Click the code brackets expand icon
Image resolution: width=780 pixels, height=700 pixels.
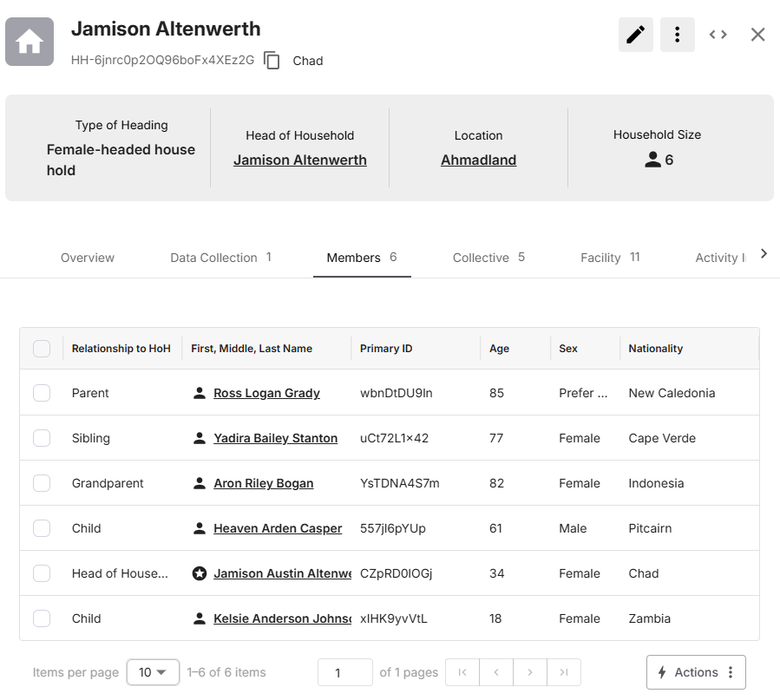(x=718, y=35)
